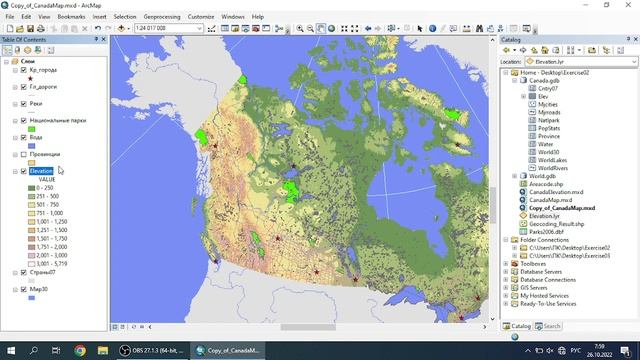Collapse the Folder Connections node
Screen dimensions: 640x360
[x=506, y=240]
